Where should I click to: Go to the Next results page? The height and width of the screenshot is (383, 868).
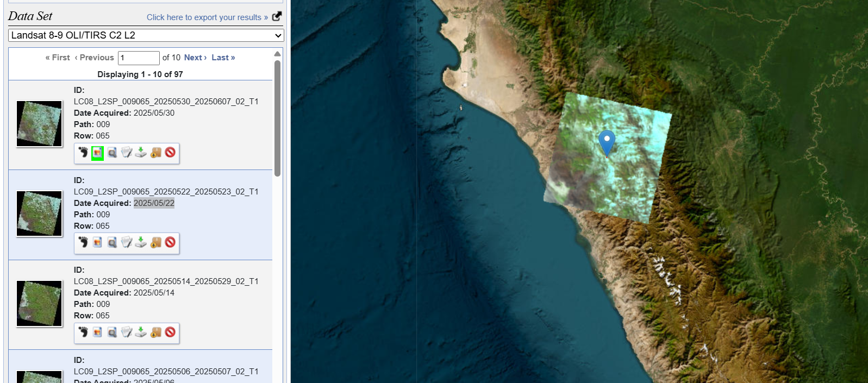195,58
